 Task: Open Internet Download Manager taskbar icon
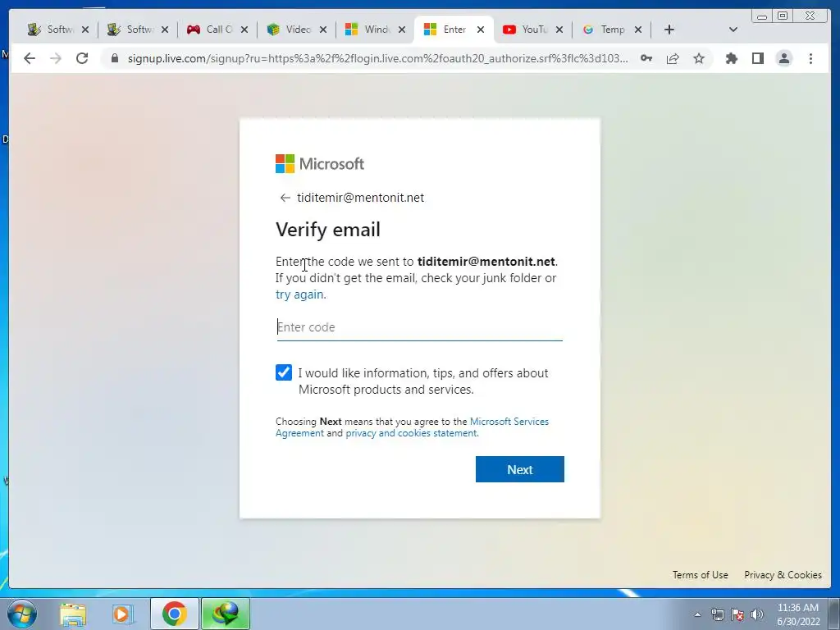tap(226, 614)
